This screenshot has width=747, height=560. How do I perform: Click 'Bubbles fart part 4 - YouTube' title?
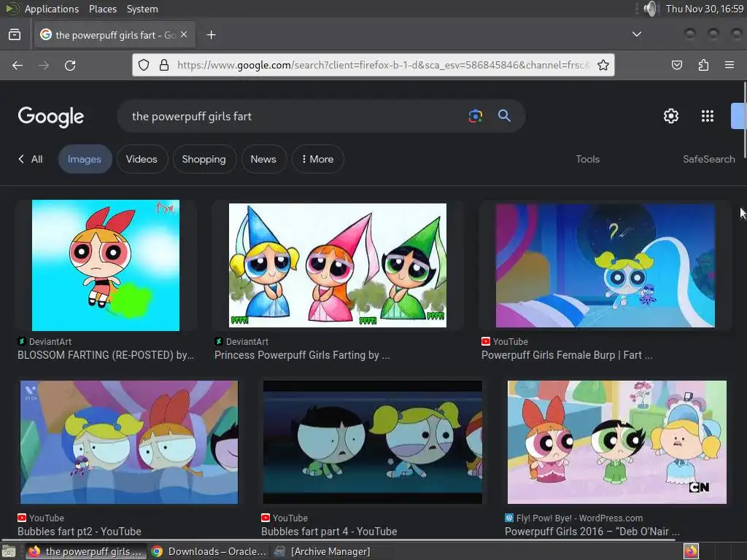pos(329,532)
